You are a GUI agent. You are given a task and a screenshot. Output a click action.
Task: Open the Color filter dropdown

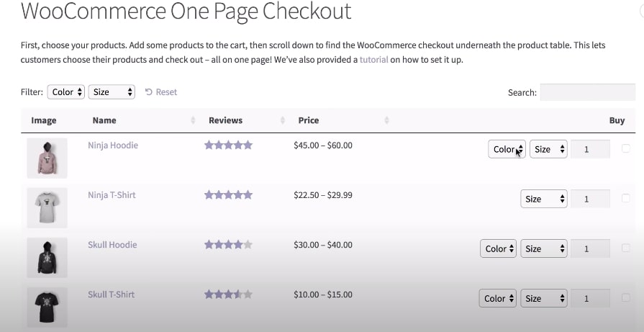66,92
